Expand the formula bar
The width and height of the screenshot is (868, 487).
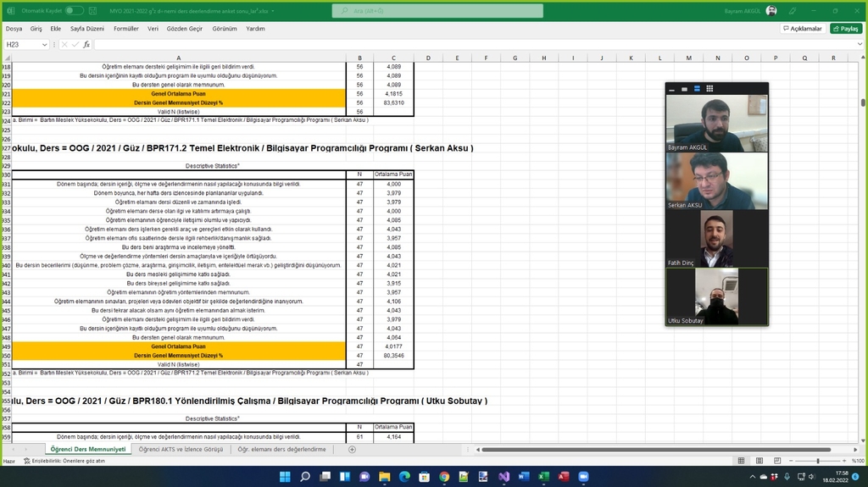click(860, 44)
